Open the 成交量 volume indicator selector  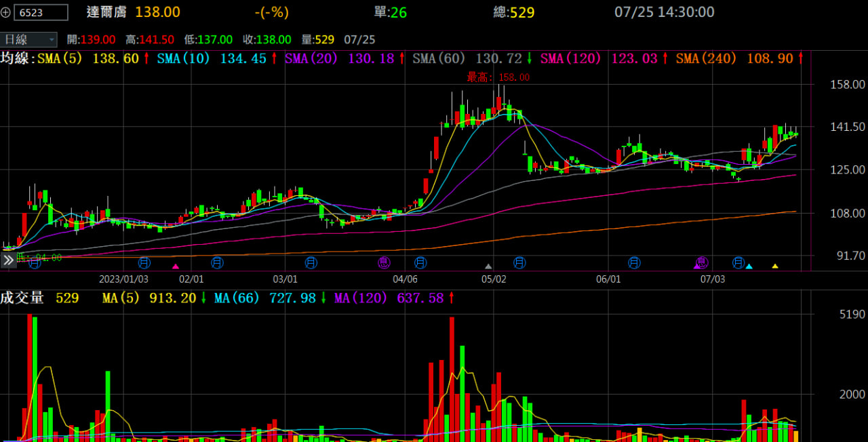pos(22,298)
